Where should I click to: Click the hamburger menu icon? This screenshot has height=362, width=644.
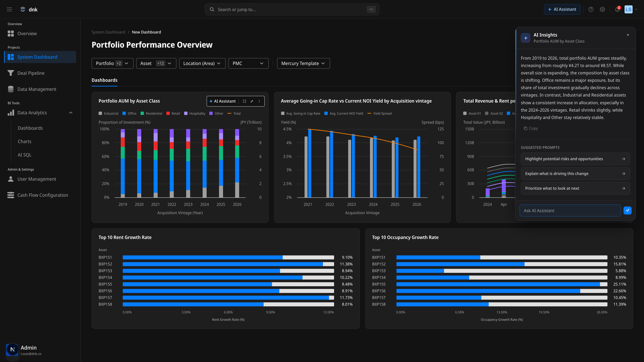(x=9, y=10)
